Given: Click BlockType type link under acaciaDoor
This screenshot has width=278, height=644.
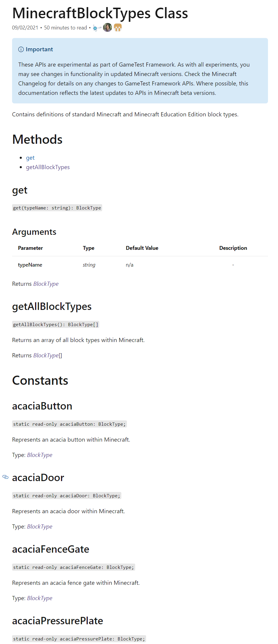Looking at the screenshot, I should click(x=40, y=527).
